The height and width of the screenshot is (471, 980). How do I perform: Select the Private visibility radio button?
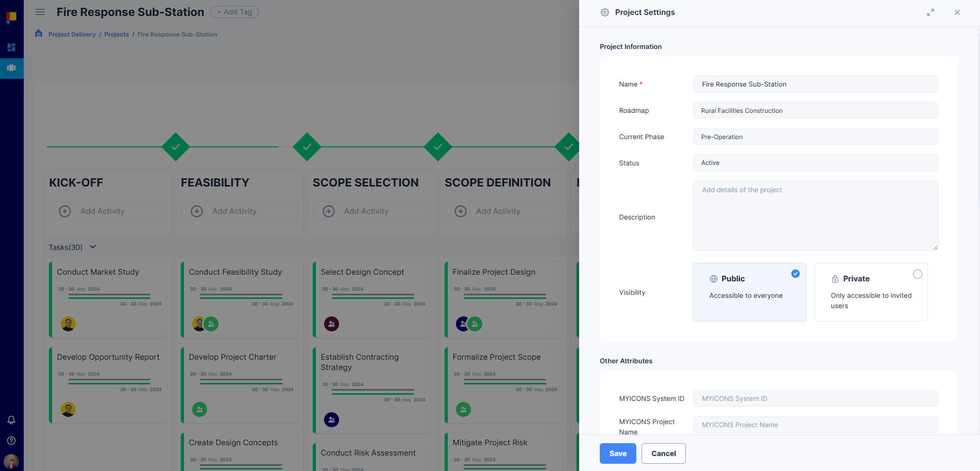coord(917,274)
